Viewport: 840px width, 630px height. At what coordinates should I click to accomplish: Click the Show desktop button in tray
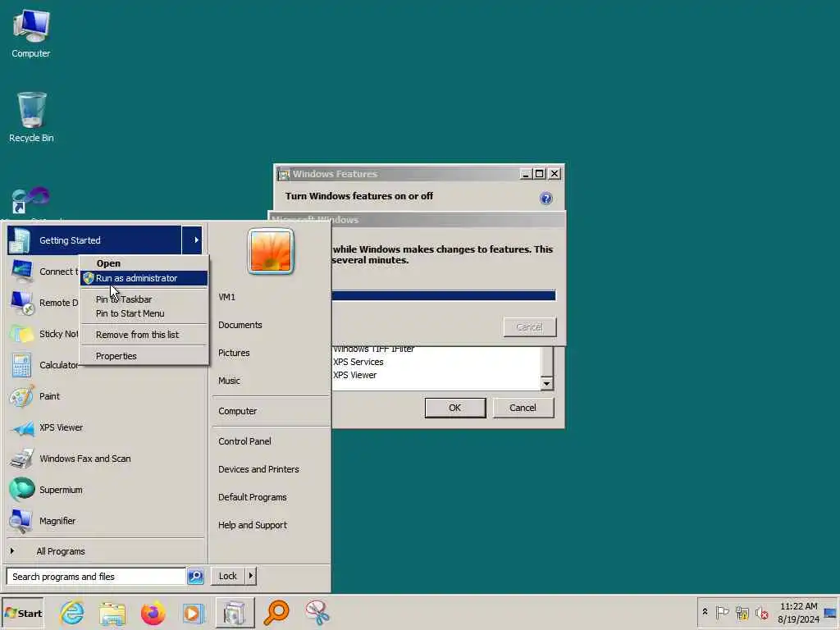[830, 613]
